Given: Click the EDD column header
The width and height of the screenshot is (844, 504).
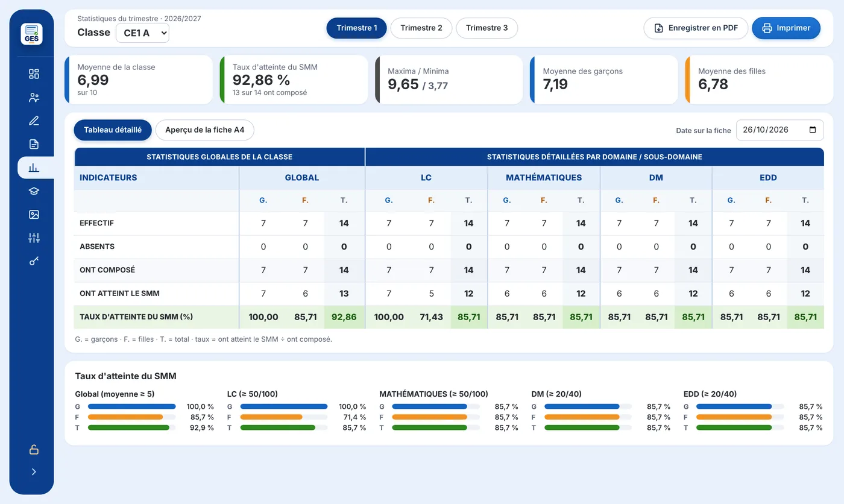Looking at the screenshot, I should [x=768, y=178].
